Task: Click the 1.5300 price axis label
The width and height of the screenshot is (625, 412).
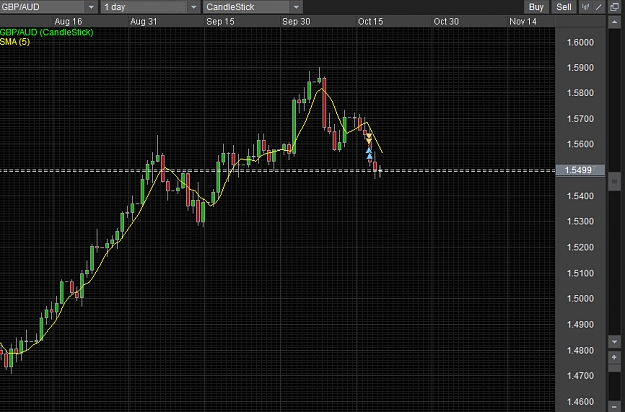Action: [580, 222]
